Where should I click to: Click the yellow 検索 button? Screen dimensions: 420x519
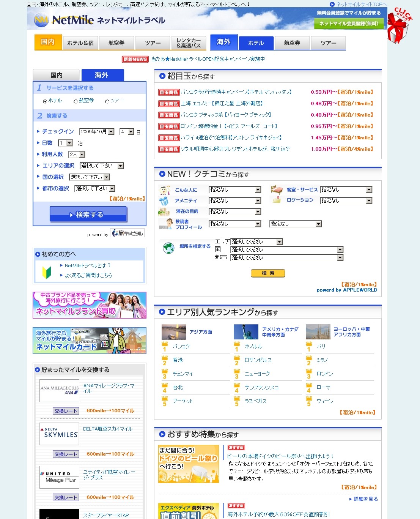click(268, 273)
